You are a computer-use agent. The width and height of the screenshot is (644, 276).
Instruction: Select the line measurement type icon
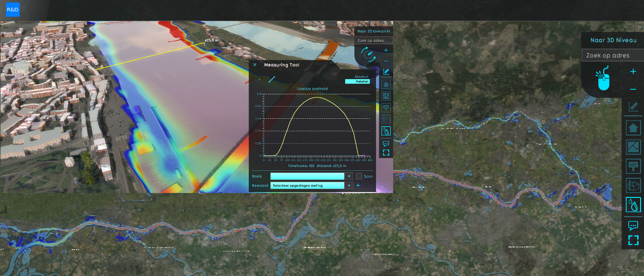[x=271, y=79]
